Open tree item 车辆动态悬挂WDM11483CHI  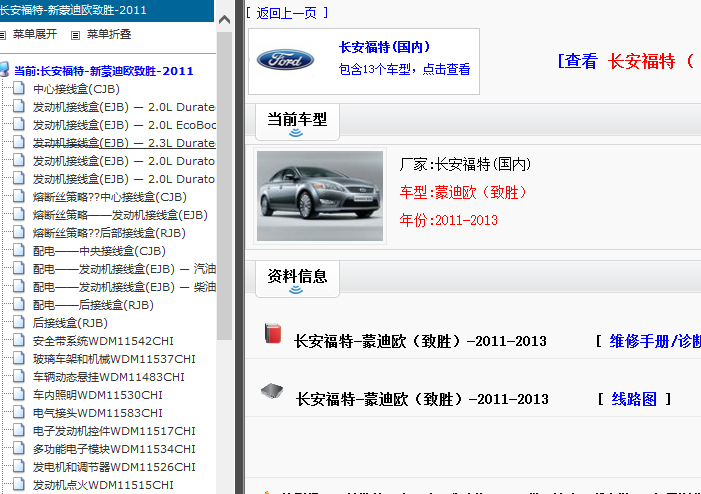pos(109,377)
